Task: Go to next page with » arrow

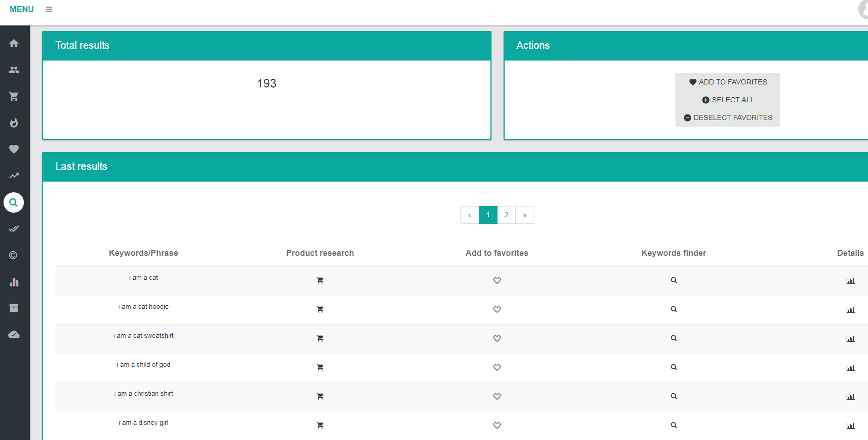Action: pyautogui.click(x=524, y=215)
